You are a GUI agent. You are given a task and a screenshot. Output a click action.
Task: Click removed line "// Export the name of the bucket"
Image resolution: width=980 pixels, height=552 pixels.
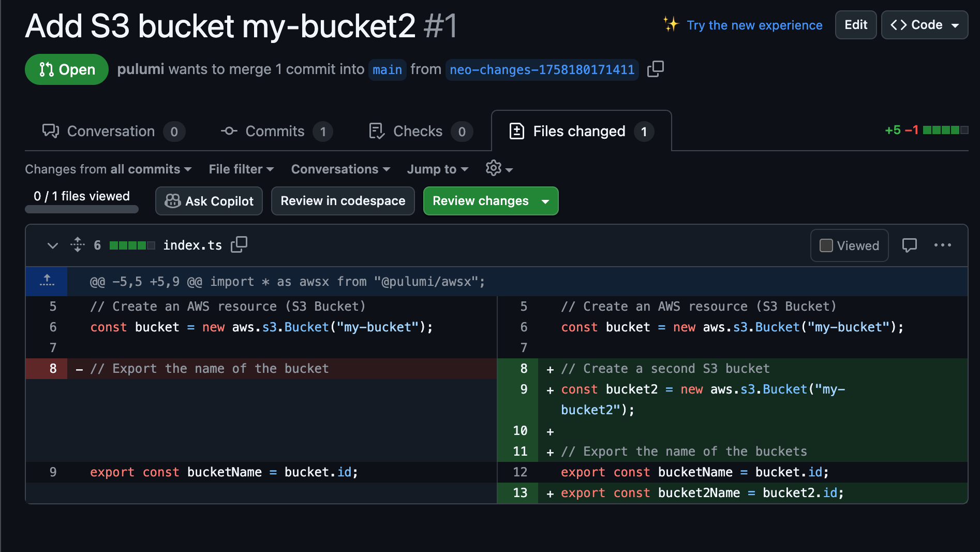tap(210, 369)
